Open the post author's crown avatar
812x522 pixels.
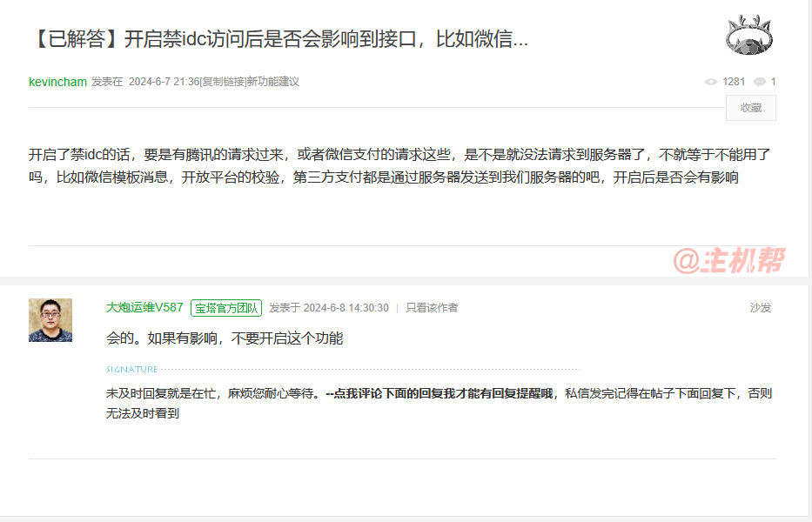(748, 35)
